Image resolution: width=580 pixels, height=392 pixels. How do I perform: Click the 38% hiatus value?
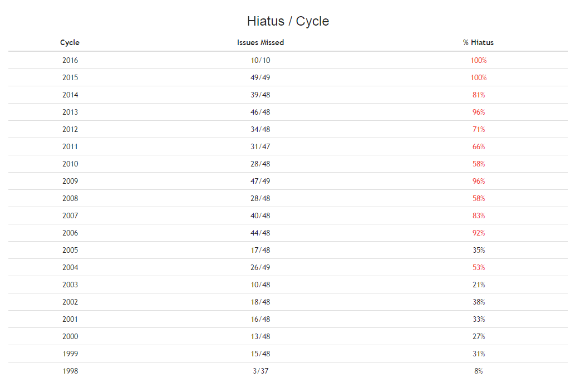479,302
